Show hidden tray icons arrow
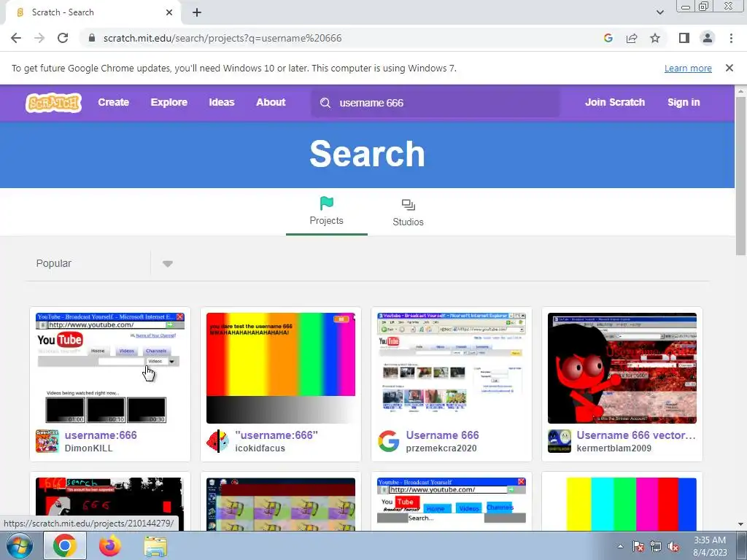Viewport: 747px width, 560px height. 620,546
